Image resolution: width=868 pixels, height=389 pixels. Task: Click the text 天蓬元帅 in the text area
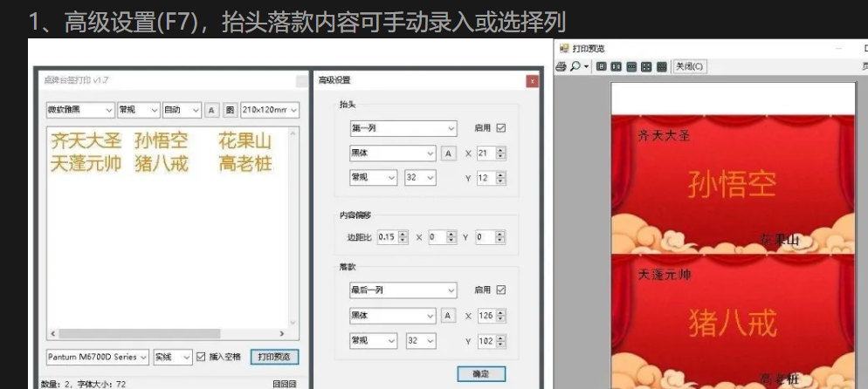click(86, 164)
